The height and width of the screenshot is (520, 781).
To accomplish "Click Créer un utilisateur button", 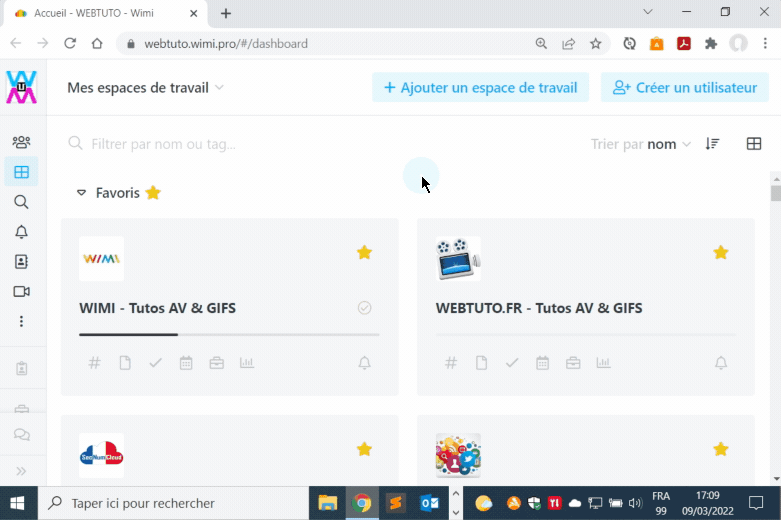I will click(x=685, y=88).
